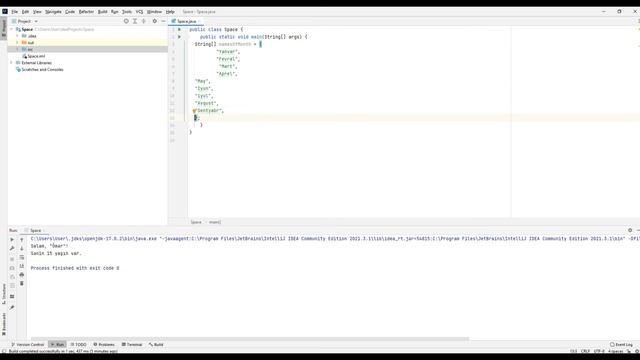
Task: Toggle soft-wrap in Run console
Action: click(x=22, y=257)
